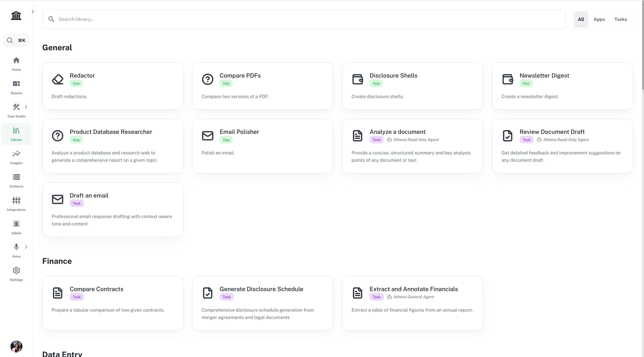Filter library by Tasks tab
Image resolution: width=644 pixels, height=357 pixels.
click(x=620, y=19)
